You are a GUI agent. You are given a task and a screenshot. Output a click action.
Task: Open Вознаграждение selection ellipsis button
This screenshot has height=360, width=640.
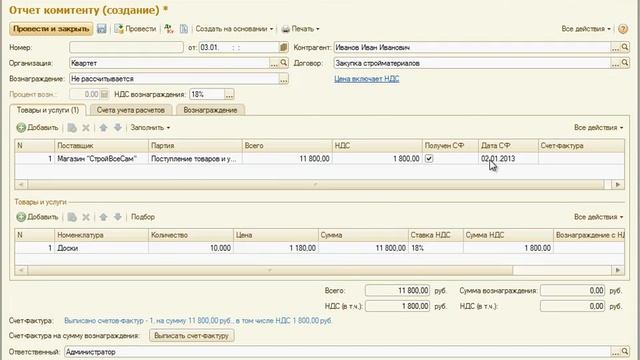pyautogui.click(x=284, y=79)
